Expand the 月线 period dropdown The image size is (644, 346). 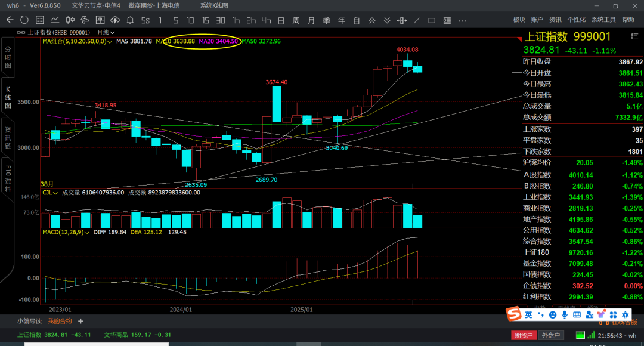(x=106, y=32)
